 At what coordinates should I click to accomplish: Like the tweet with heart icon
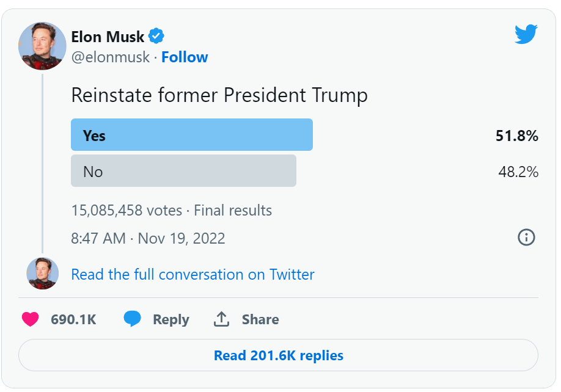[x=31, y=319]
